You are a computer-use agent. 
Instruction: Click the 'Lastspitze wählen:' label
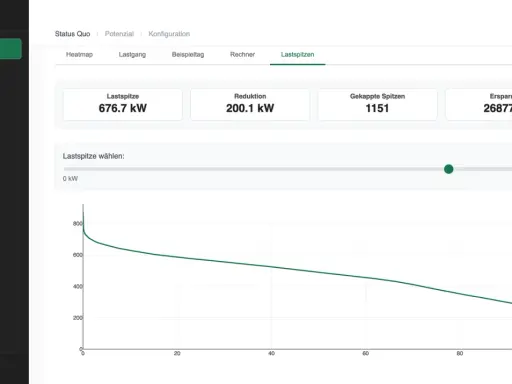(x=93, y=156)
